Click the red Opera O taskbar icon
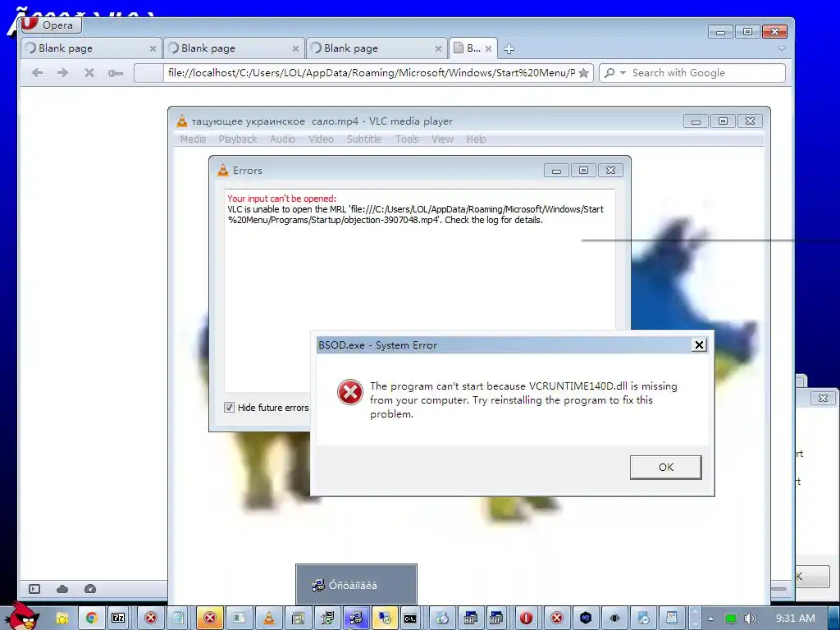The height and width of the screenshot is (630, 840). click(526, 619)
